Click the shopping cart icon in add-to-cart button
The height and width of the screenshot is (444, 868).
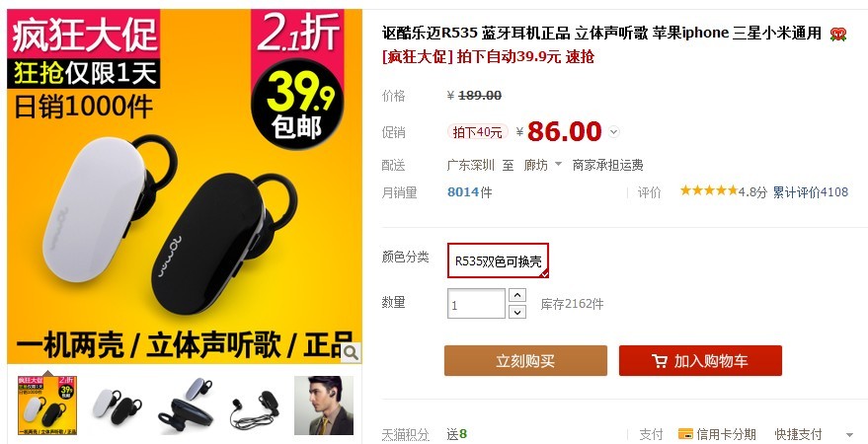click(660, 361)
